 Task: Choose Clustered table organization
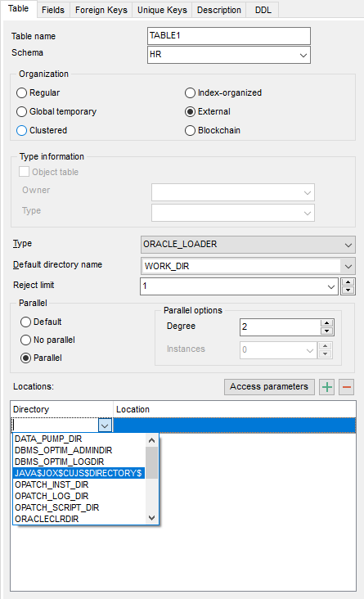[42, 130]
